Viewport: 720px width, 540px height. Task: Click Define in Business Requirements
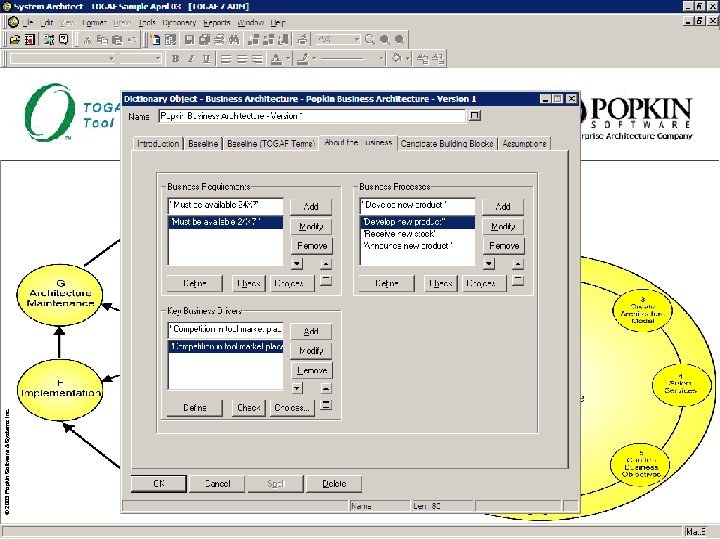(195, 283)
